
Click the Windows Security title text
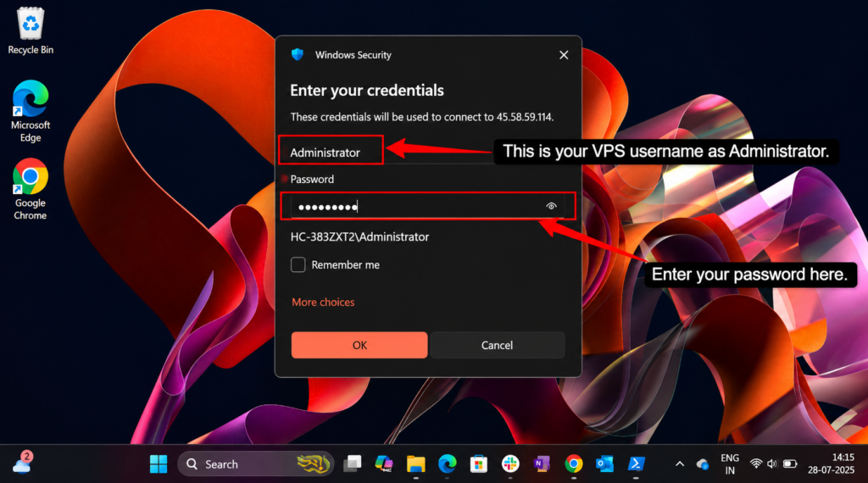pos(353,55)
